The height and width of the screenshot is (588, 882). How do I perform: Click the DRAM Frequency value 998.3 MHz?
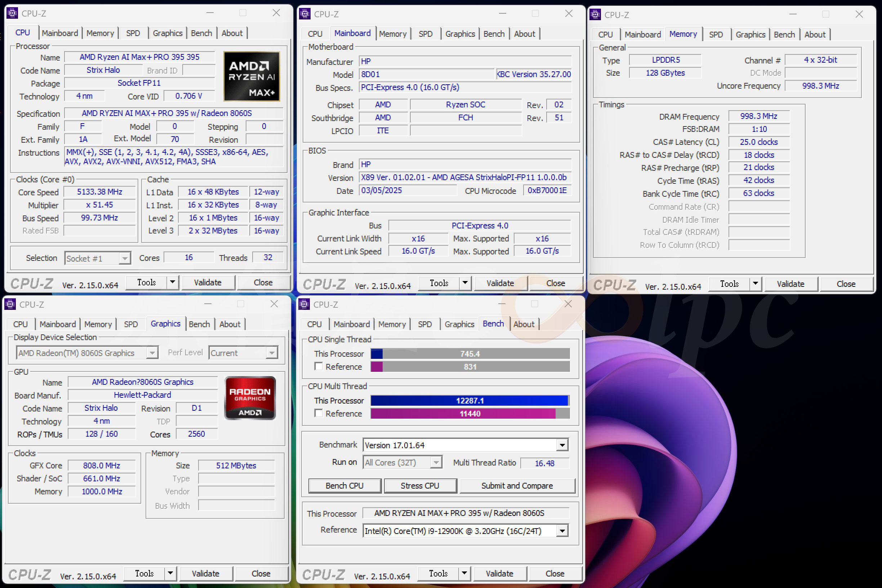[759, 116]
